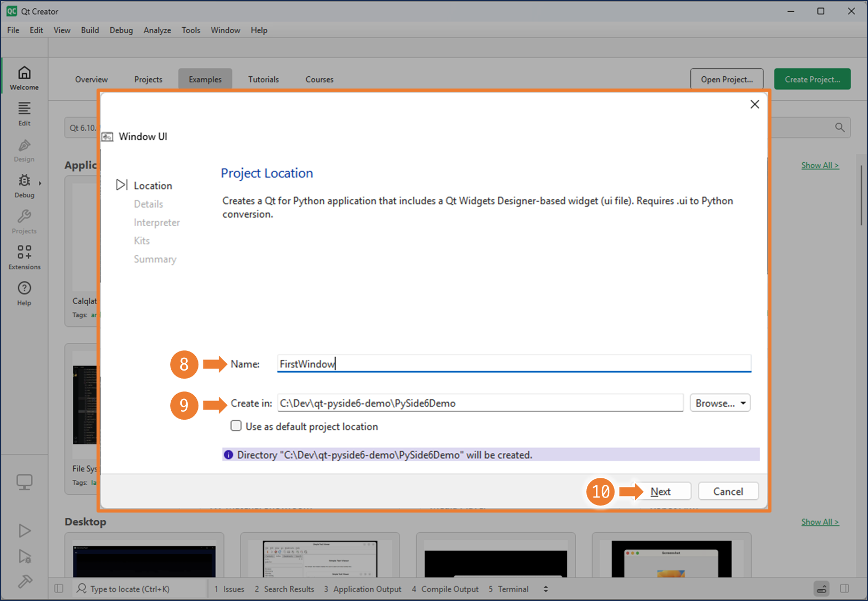
Task: Build the project with the hammer icon
Action: (x=25, y=581)
